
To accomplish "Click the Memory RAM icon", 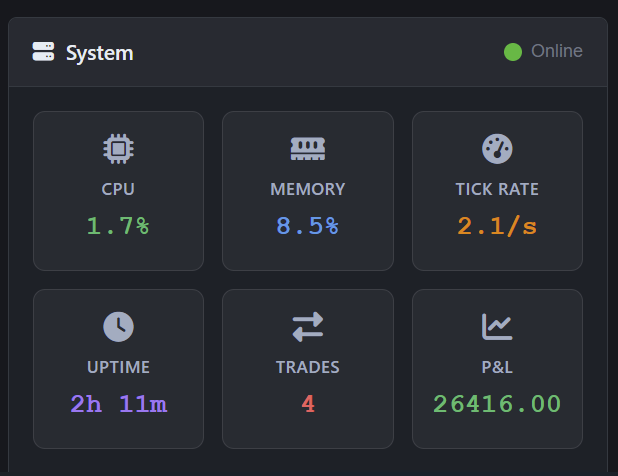I will pos(308,149).
